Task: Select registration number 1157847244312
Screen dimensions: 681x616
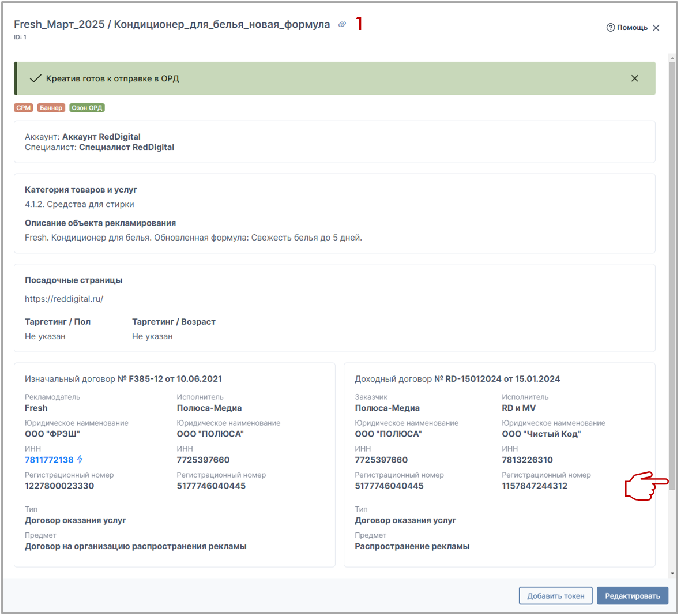Action: tap(535, 486)
